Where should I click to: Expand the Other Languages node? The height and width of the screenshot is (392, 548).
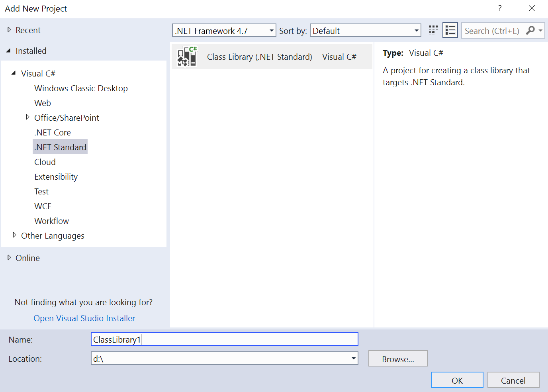pos(14,235)
